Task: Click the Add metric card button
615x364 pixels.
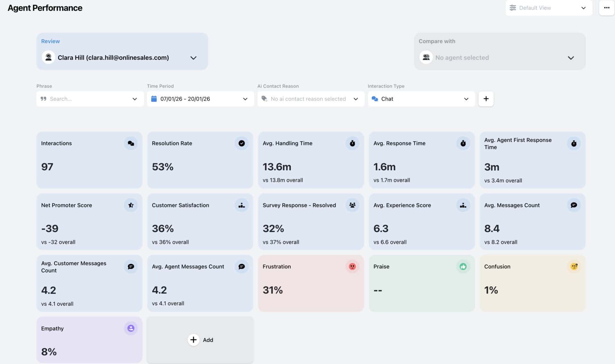Action: tap(200, 340)
